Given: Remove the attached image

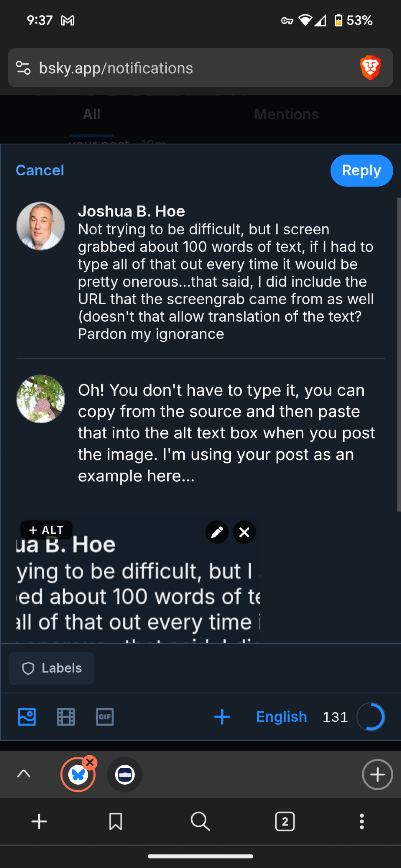Looking at the screenshot, I should pyautogui.click(x=245, y=532).
